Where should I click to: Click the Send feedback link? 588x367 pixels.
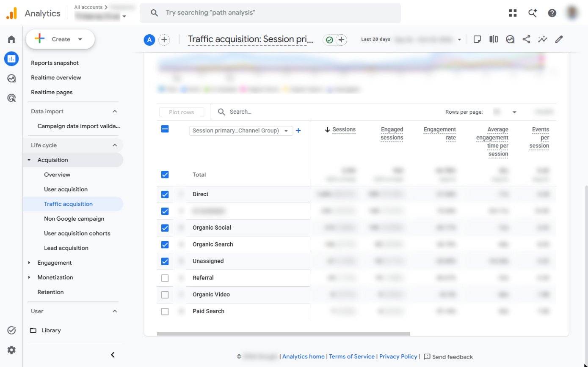[x=448, y=357]
